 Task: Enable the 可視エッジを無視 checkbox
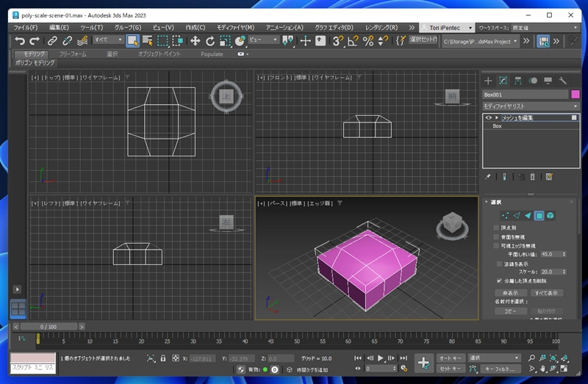tap(496, 246)
